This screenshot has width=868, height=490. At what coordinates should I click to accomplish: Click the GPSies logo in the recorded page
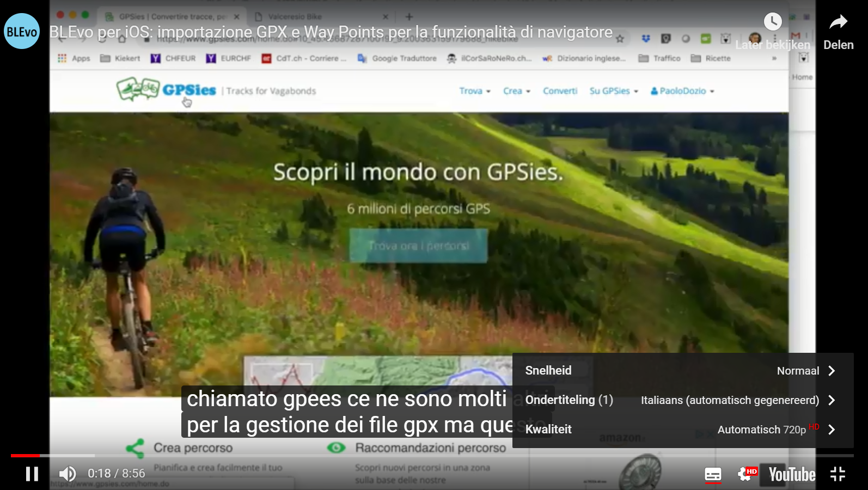tap(166, 90)
